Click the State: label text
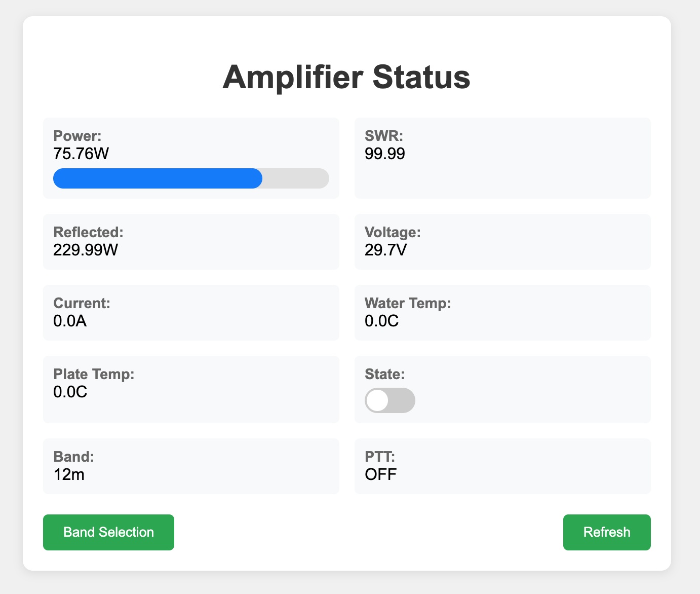This screenshot has height=594, width=700. coord(384,374)
